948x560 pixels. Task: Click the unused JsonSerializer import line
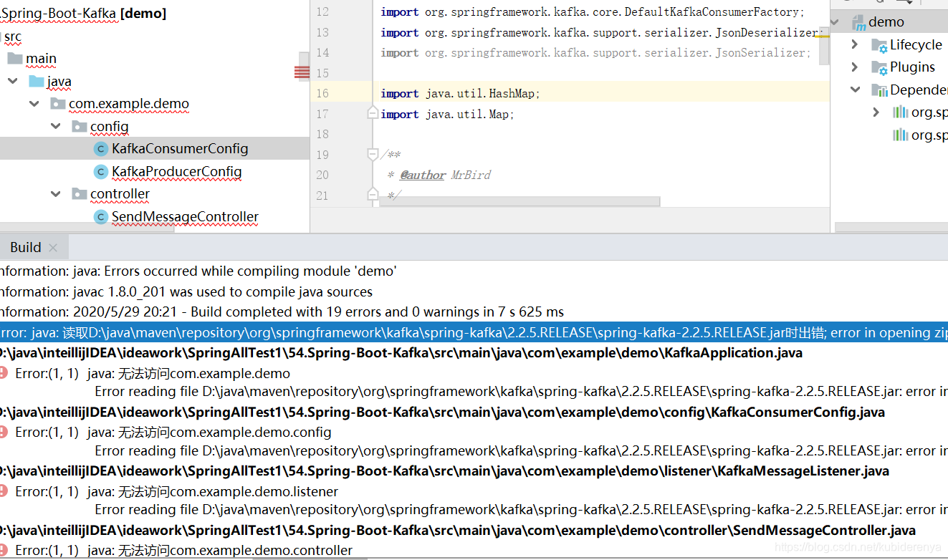click(x=595, y=53)
